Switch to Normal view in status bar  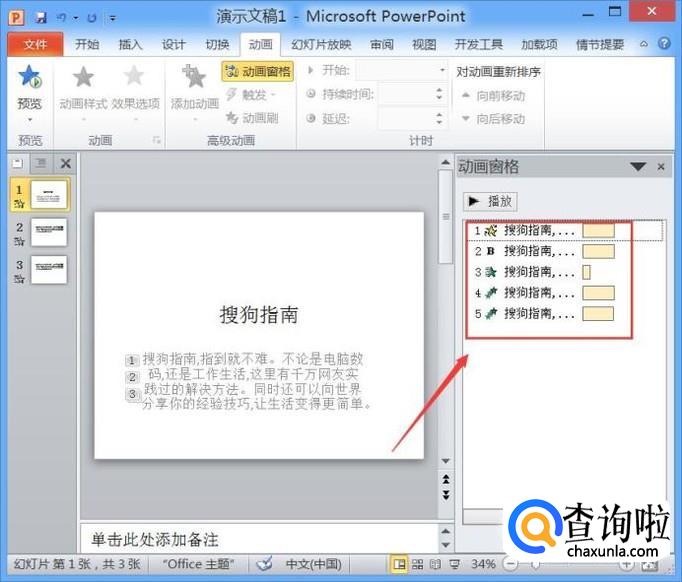pos(399,565)
